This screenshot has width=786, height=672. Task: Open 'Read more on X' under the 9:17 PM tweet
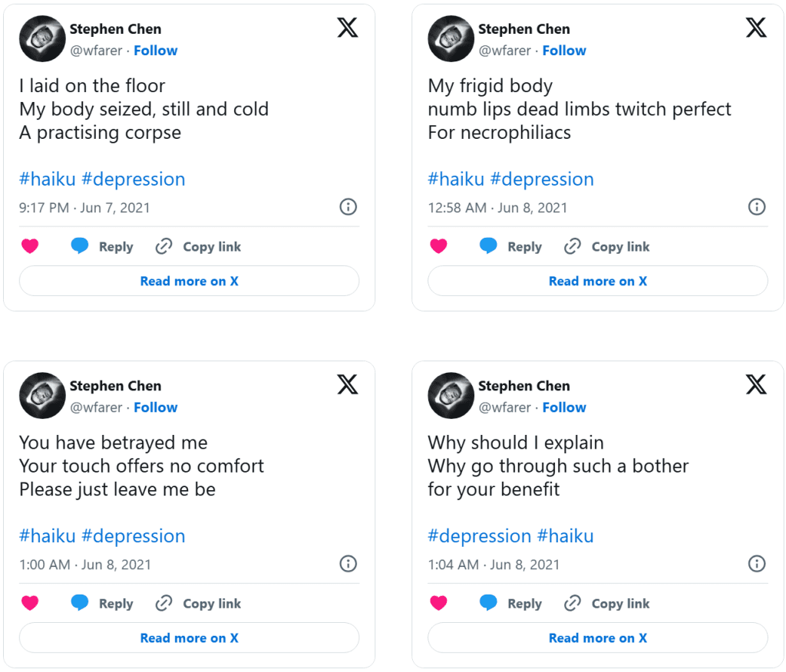[189, 281]
